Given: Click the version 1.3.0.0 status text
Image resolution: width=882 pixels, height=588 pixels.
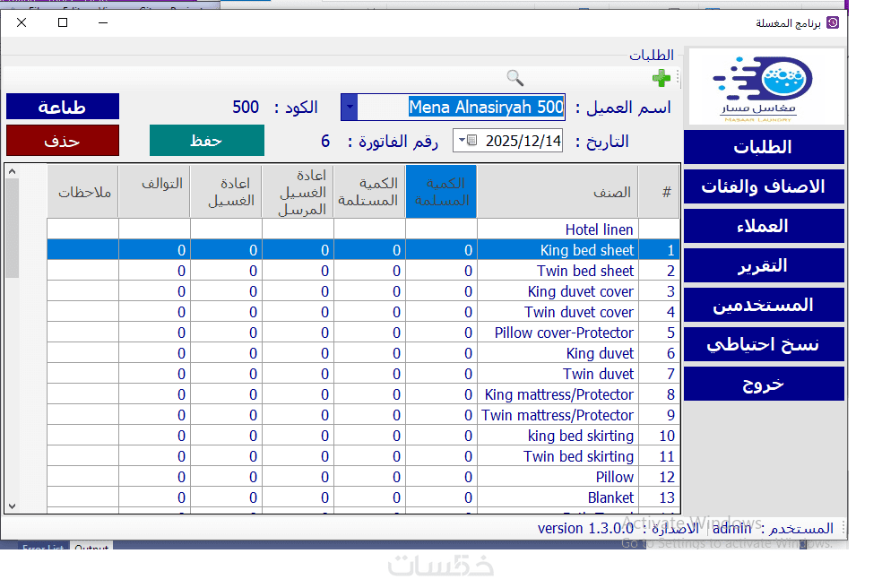Looking at the screenshot, I should (x=585, y=528).
